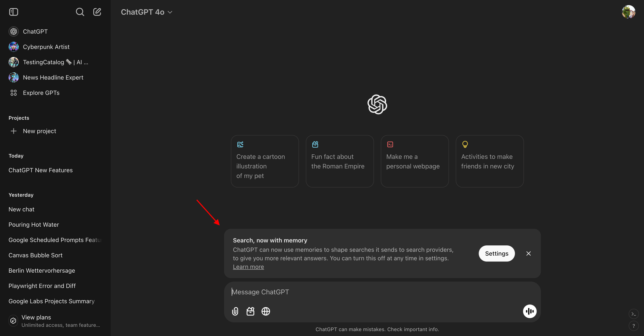Attach a file using the paperclip icon
Viewport: 644px width, 336px height.
[x=235, y=311]
